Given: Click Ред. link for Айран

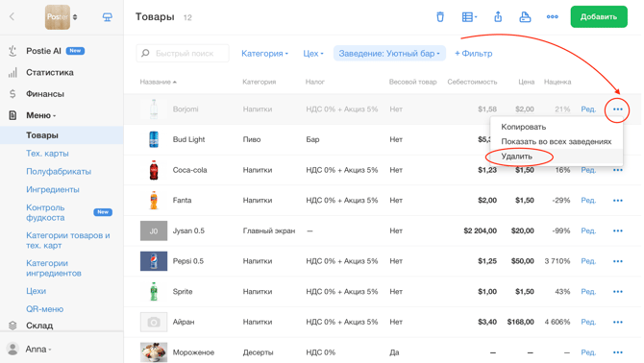Looking at the screenshot, I should (x=588, y=322).
